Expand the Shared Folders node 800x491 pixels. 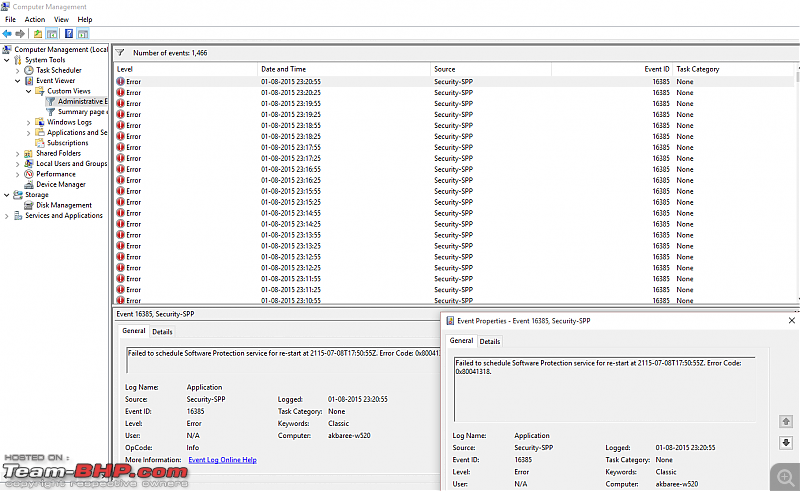tap(18, 154)
